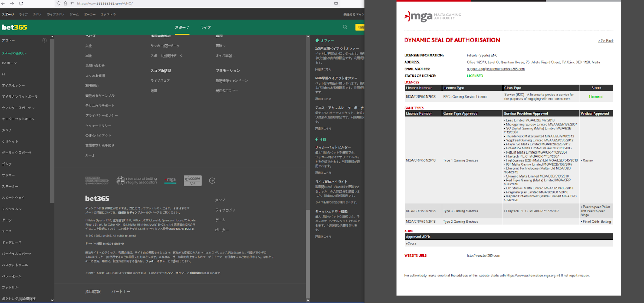The height and width of the screenshot is (303, 644).
Task: Click the browser back arrow
Action: 3,3
